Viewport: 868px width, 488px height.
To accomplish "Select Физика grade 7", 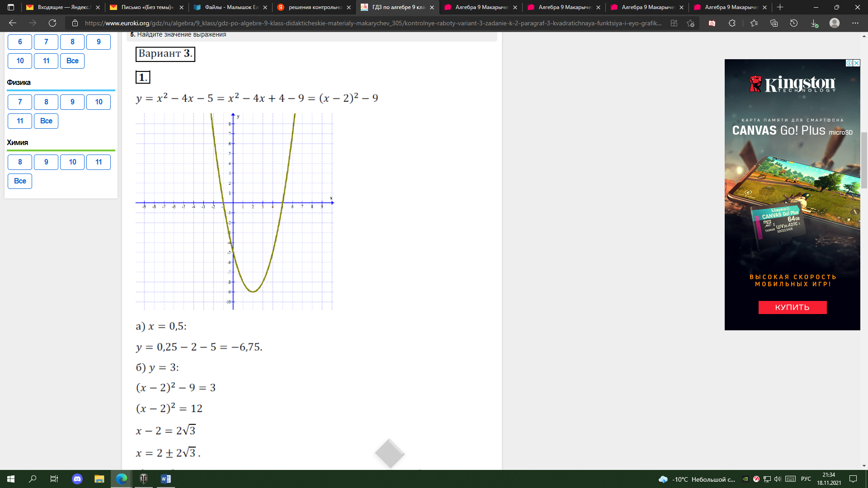I will [20, 102].
